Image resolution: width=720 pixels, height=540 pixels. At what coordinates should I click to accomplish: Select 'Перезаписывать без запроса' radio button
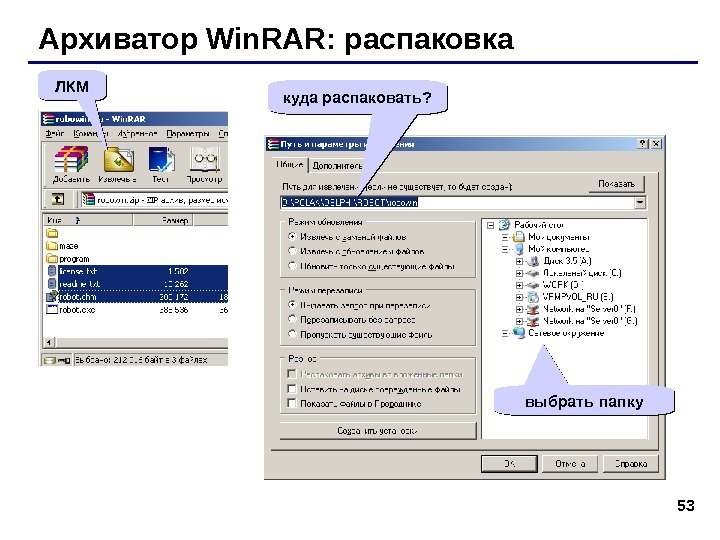[x=292, y=320]
